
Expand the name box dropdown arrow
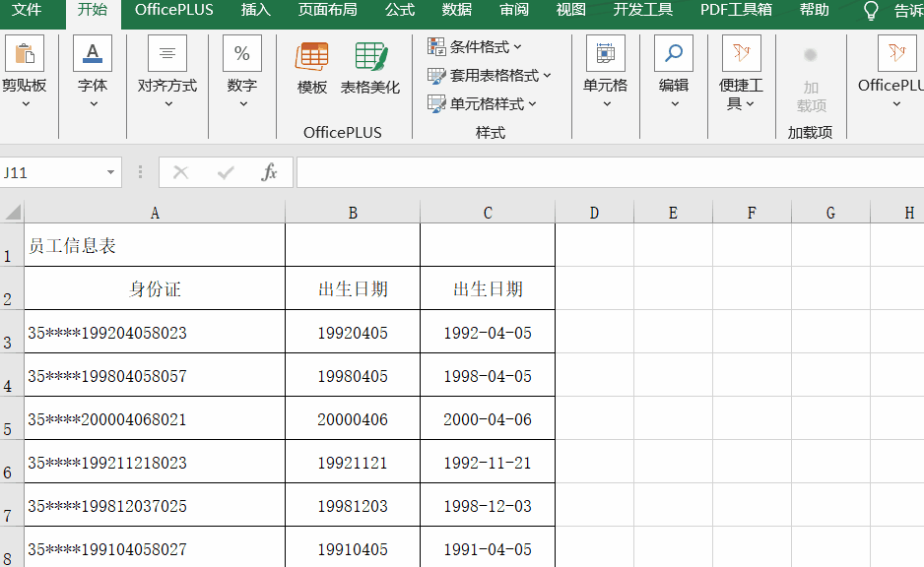pos(110,172)
